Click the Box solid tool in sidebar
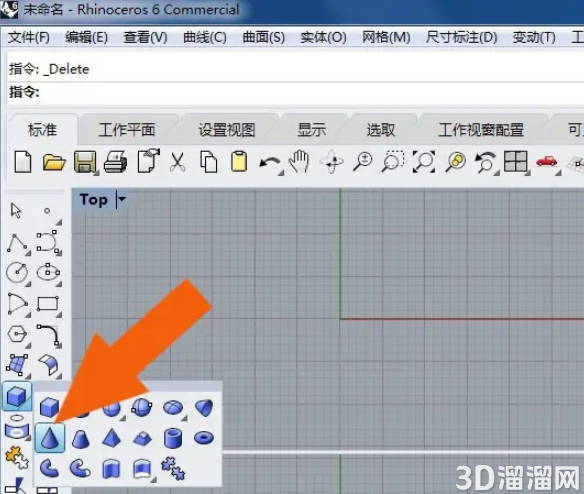This screenshot has height=494, width=584. (x=17, y=396)
